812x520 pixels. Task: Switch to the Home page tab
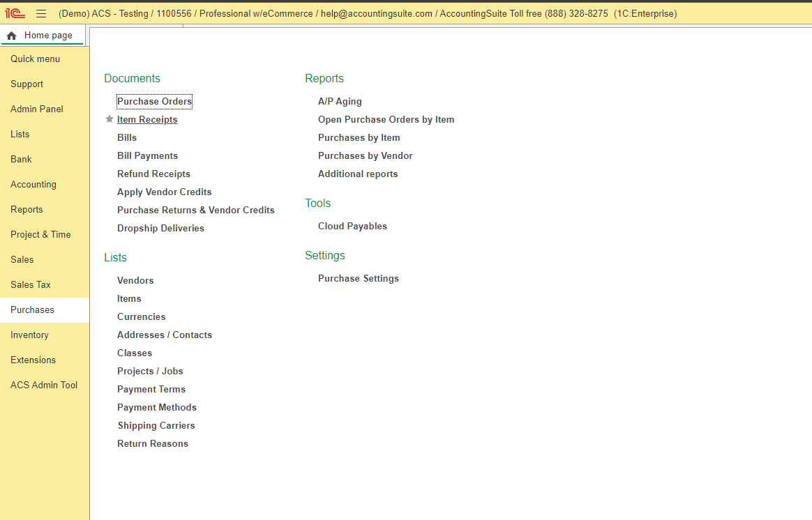(x=43, y=35)
